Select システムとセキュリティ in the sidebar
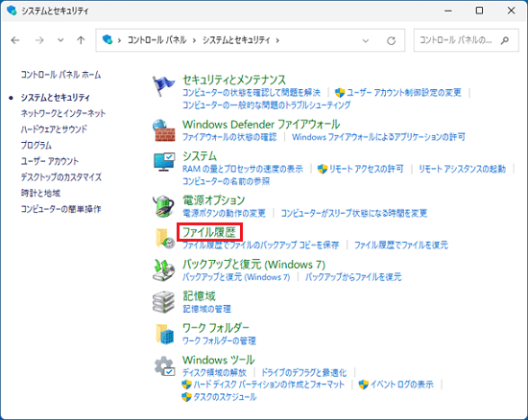 pyautogui.click(x=56, y=98)
